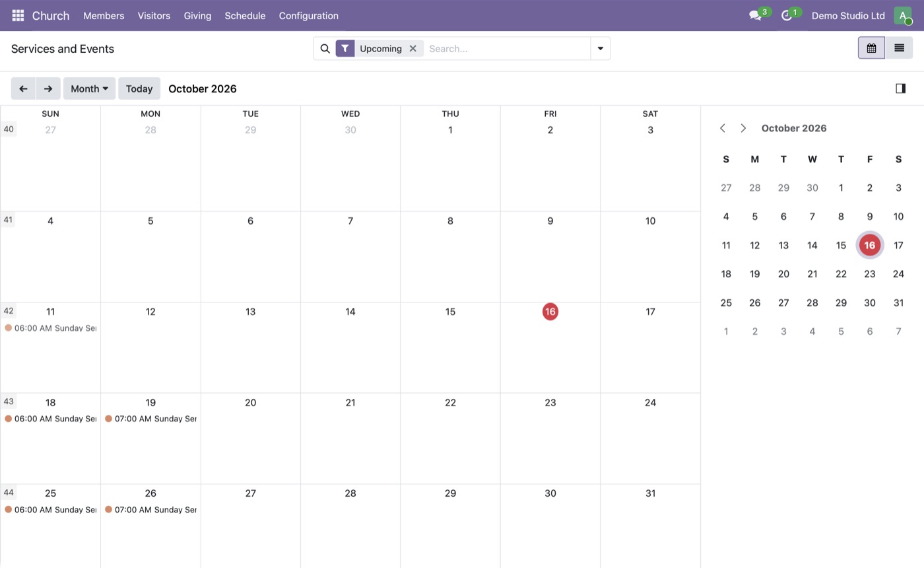Open the user avatar menu

(902, 15)
